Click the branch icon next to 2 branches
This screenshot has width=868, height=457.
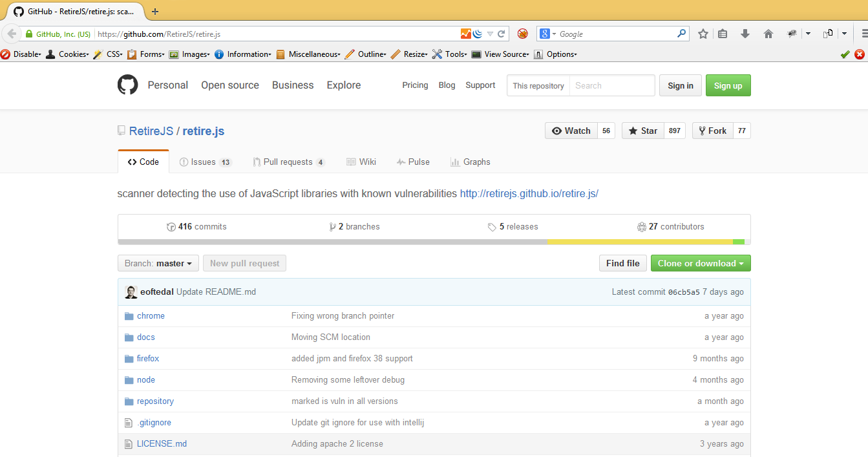332,226
